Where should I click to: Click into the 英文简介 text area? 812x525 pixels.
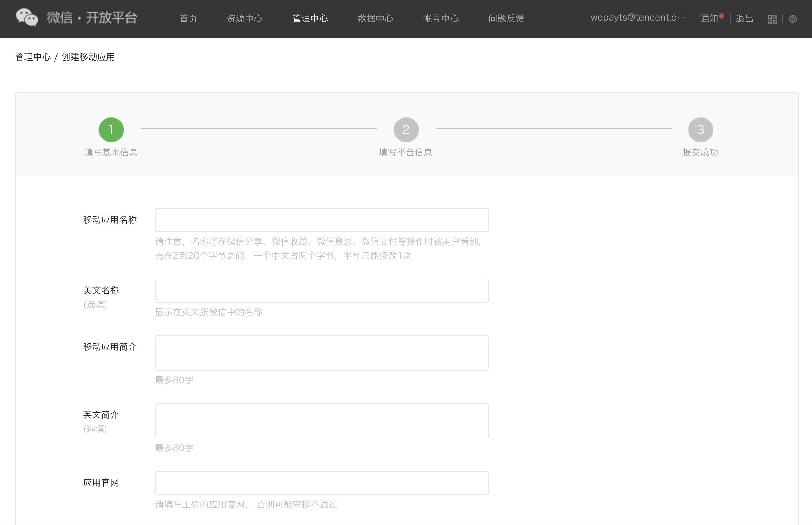(x=322, y=421)
